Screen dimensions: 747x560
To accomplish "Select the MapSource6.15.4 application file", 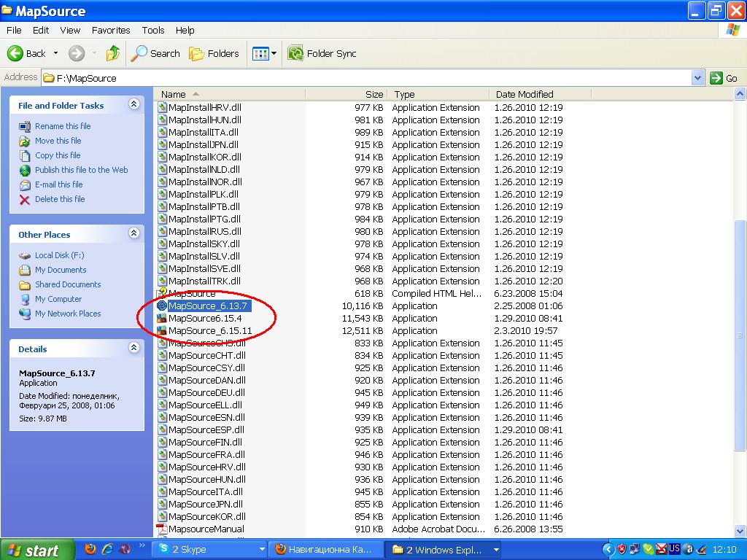I will (204, 319).
